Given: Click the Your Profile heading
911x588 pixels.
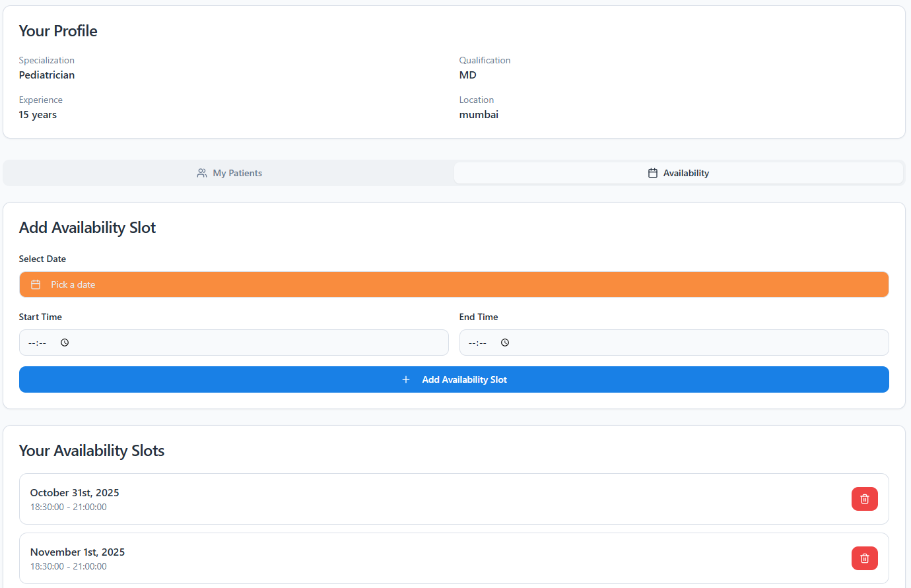Looking at the screenshot, I should pos(57,30).
